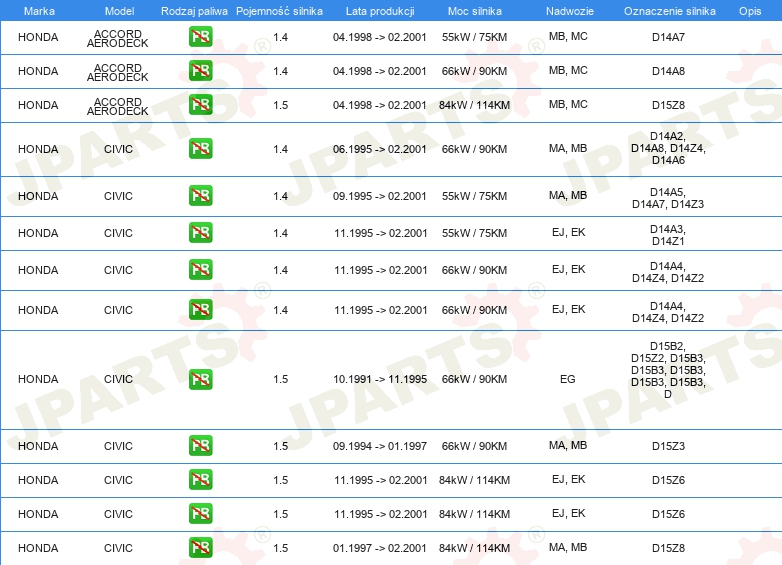Select the D15Z8 engine code in Accord Aerodeck row
This screenshot has width=782, height=565.
[668, 105]
